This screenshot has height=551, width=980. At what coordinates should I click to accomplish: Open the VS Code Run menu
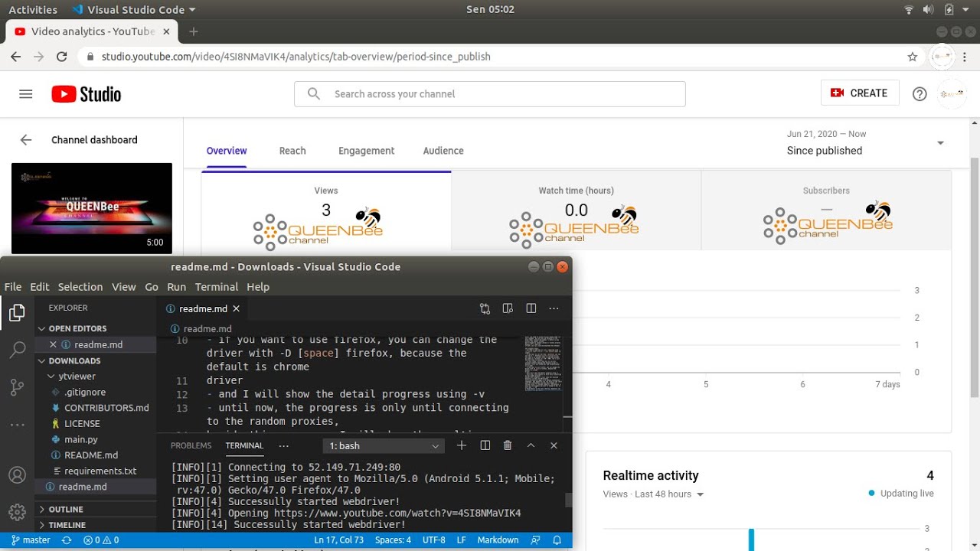click(177, 287)
